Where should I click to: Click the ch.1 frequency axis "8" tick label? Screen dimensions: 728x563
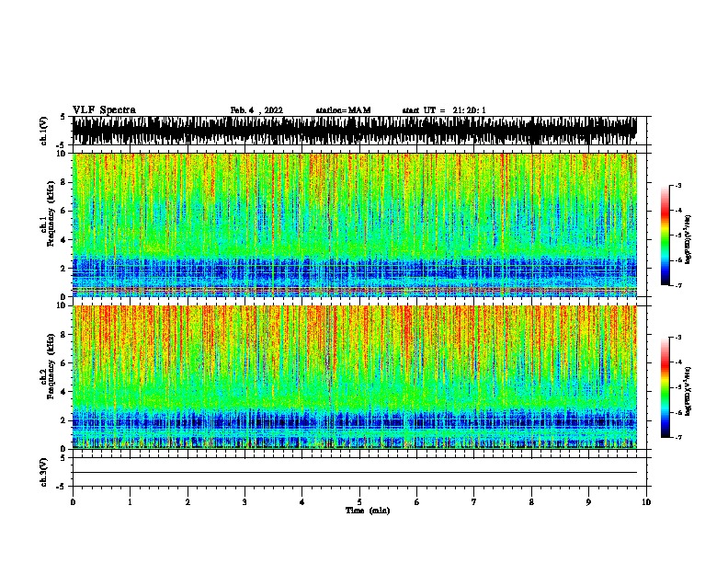tap(64, 182)
